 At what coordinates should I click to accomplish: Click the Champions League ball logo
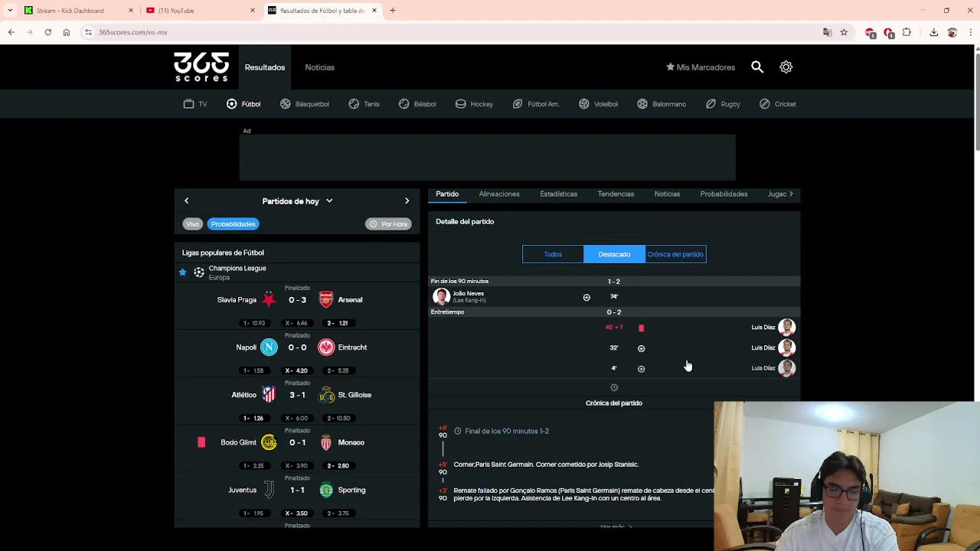[x=199, y=272]
